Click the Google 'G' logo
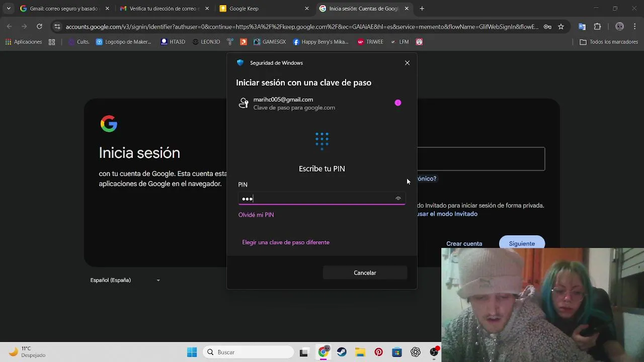Image resolution: width=644 pixels, height=362 pixels. 109,124
